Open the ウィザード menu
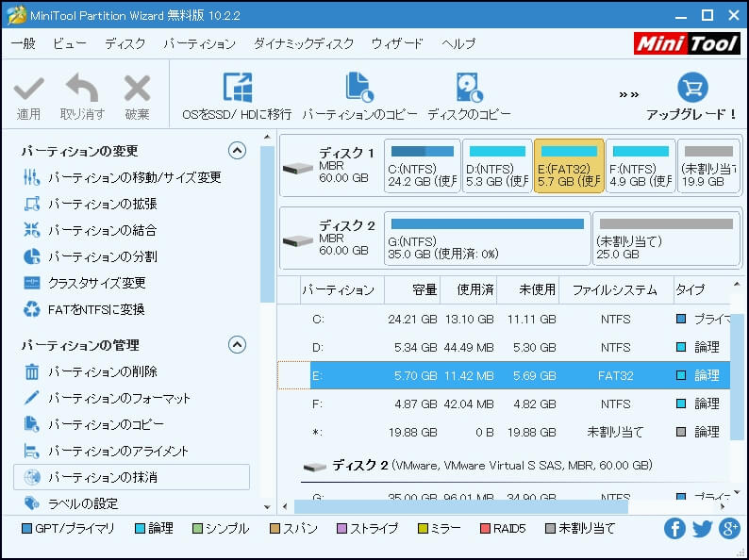 (397, 43)
